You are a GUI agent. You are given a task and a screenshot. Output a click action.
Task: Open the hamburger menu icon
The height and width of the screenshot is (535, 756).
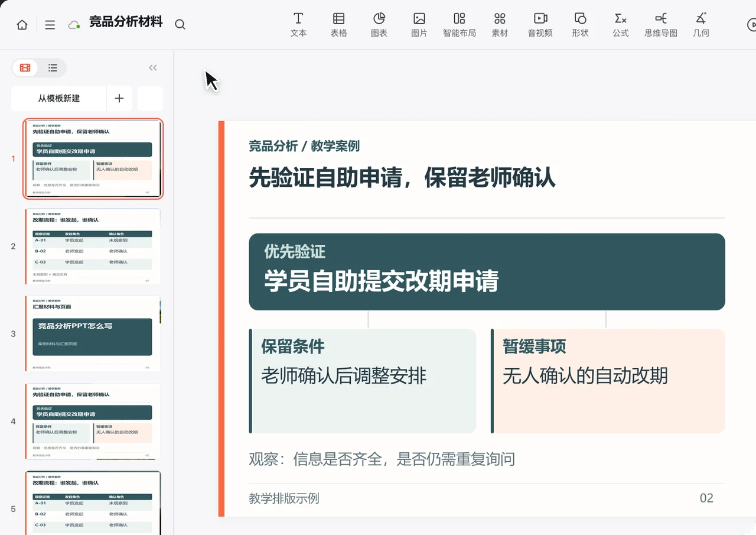50,25
